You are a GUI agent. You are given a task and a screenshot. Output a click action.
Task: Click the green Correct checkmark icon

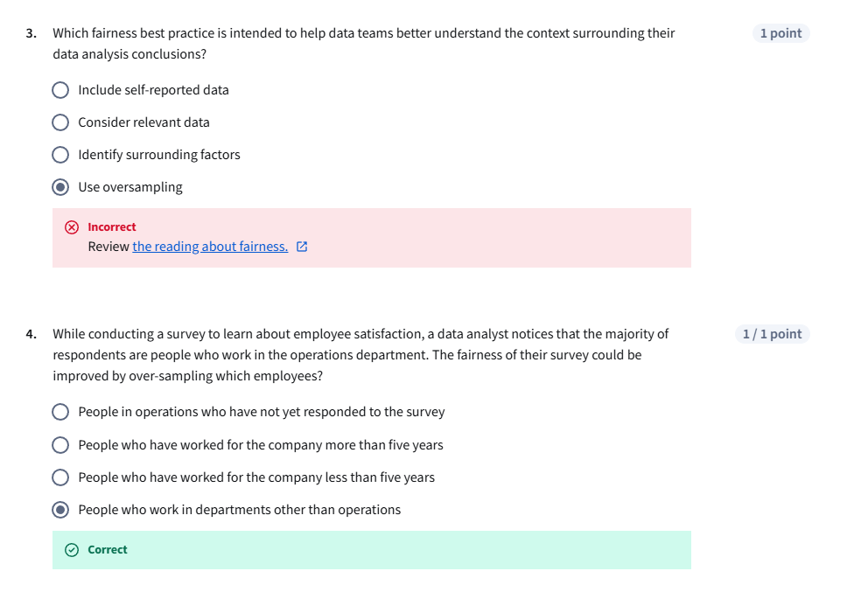(72, 550)
